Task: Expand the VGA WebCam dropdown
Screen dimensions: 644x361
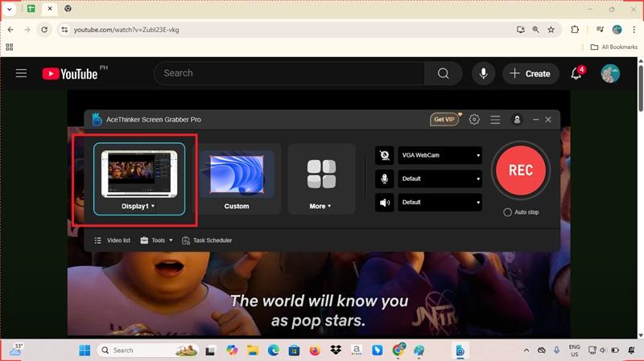Action: (440, 155)
